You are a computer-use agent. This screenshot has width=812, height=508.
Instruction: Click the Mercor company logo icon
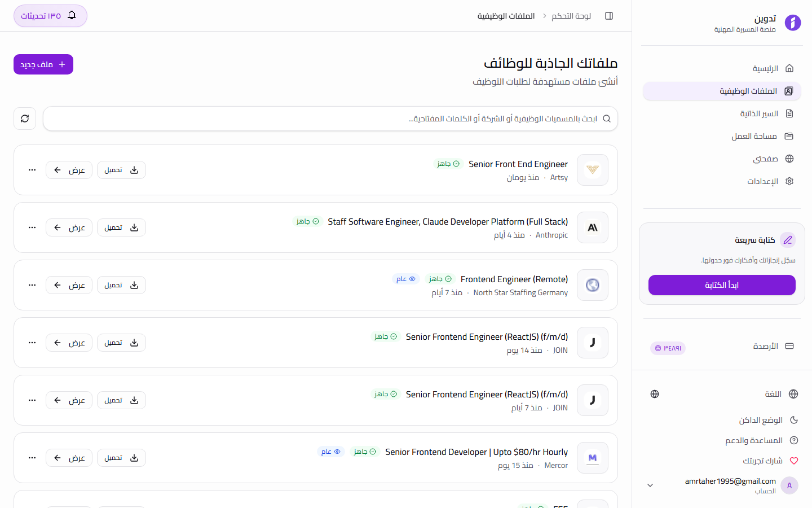coord(592,458)
